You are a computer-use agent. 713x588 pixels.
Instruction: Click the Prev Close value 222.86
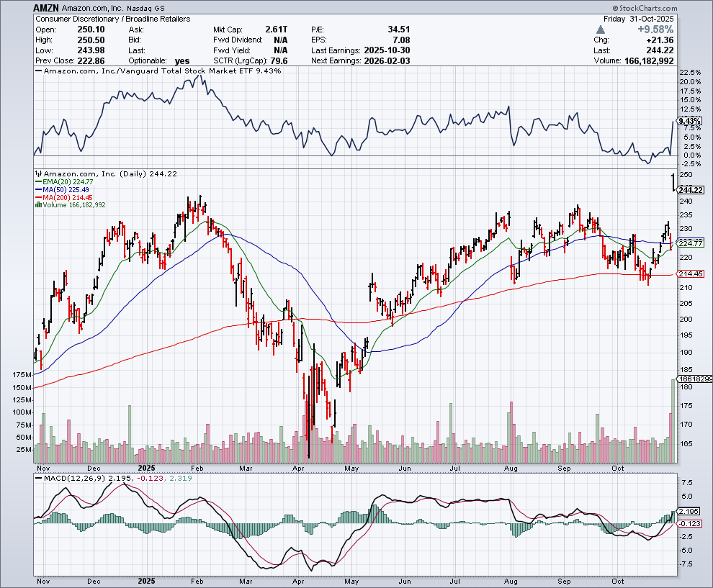coord(91,61)
